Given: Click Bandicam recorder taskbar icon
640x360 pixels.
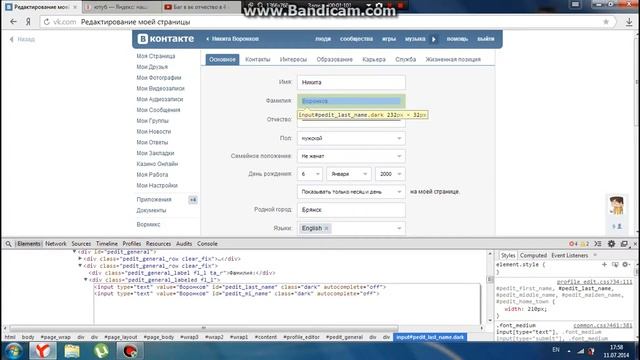Looking at the screenshot, I should [x=130, y=351].
